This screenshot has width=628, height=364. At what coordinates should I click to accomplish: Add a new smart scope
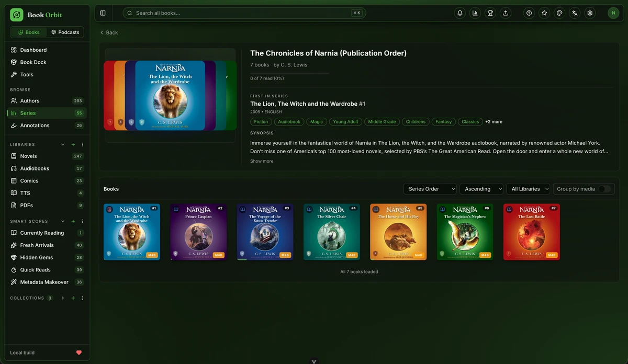tap(73, 221)
